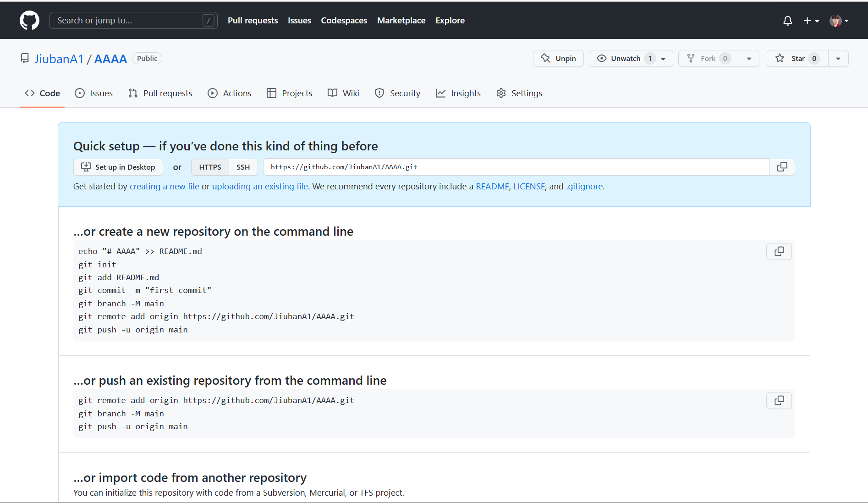868x503 pixels.
Task: Click '...or import code from another repository' heading
Action: (x=190, y=477)
